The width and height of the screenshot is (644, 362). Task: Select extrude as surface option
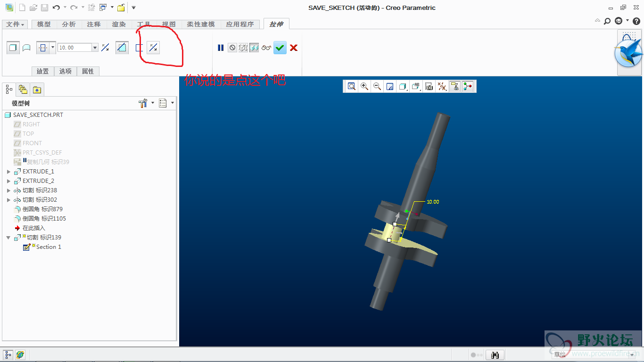pyautogui.click(x=27, y=48)
